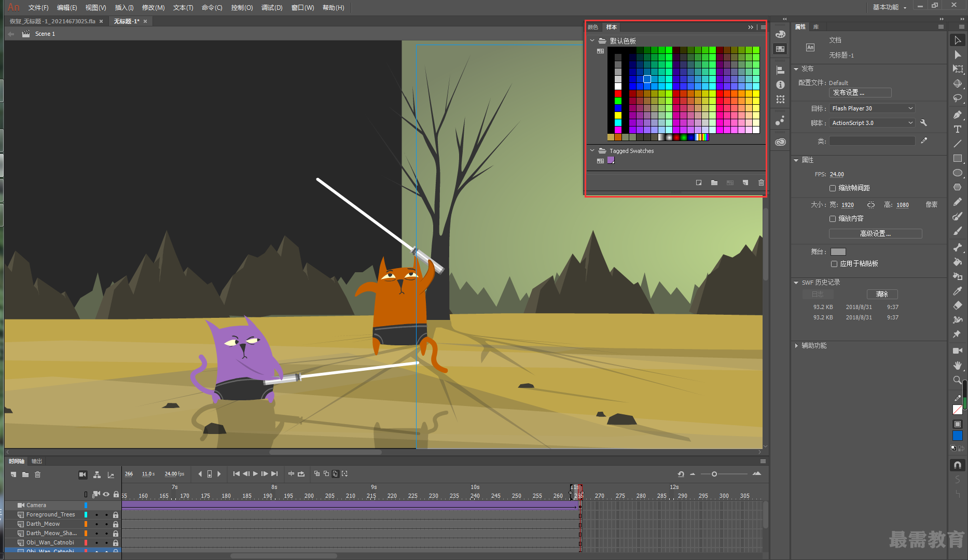Toggle lock on Darth_Meow layer
968x560 pixels.
[116, 524]
